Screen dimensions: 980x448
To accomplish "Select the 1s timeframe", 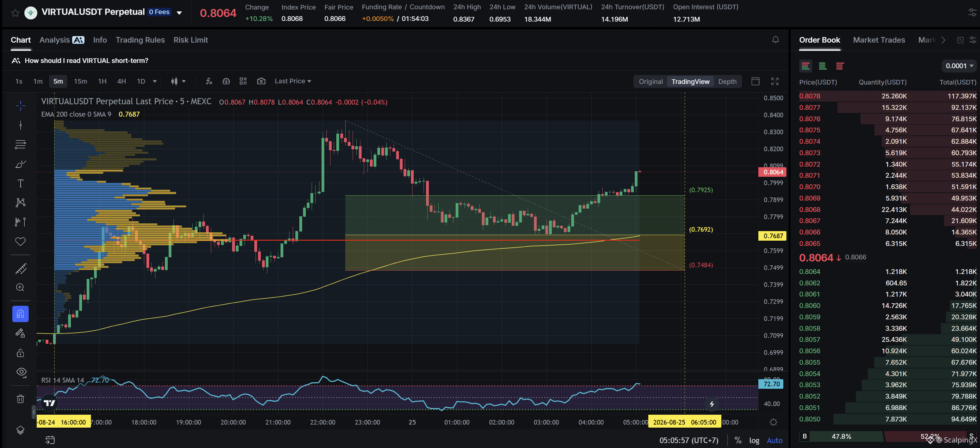I will [x=18, y=81].
